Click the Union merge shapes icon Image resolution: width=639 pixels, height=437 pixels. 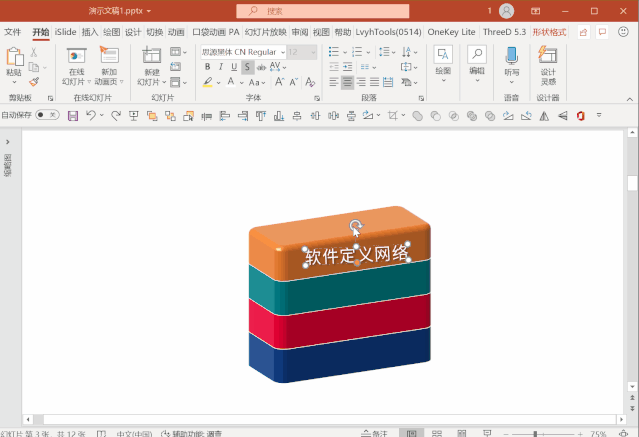[417, 116]
